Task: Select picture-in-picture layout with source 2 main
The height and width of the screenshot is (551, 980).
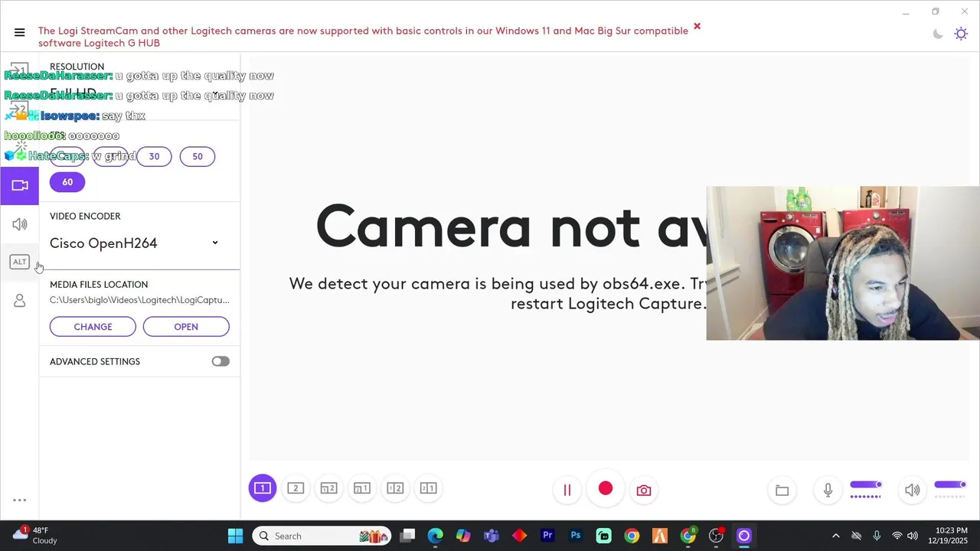Action: [328, 488]
